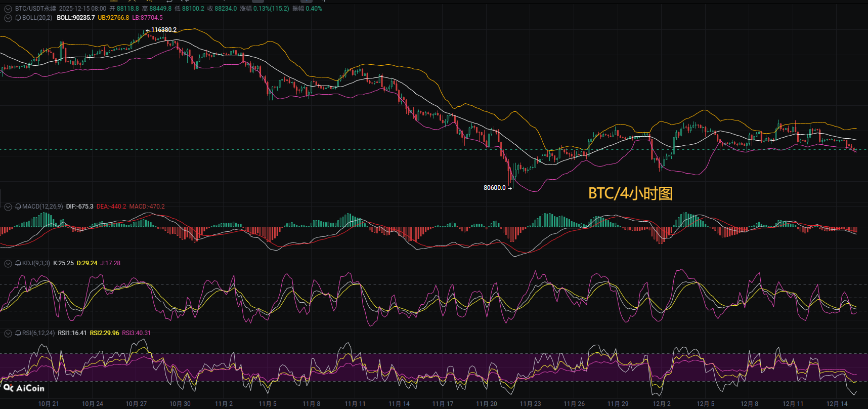Click the BTC/USDT永续 symbol name
Image resolution: width=868 pixels, height=409 pixels.
(x=35, y=9)
